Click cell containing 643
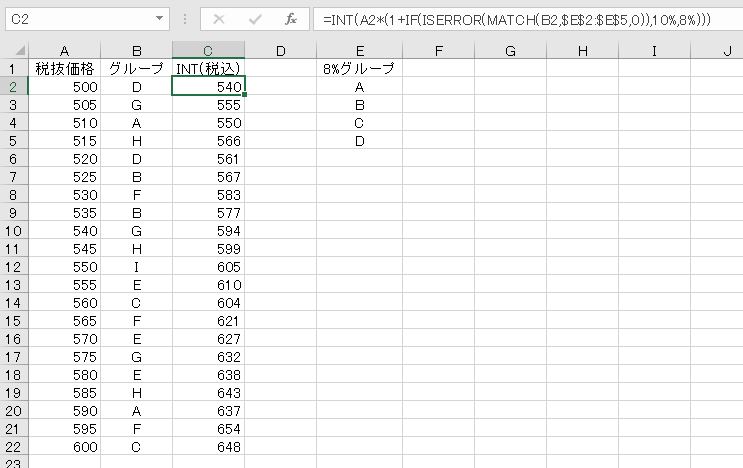This screenshot has width=743, height=468. click(x=208, y=393)
